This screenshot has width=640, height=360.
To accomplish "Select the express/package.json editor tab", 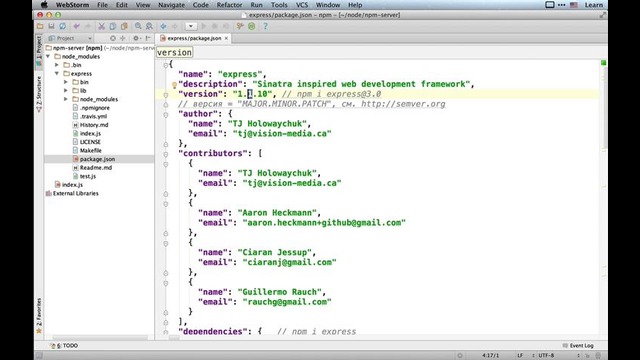I will click(194, 38).
